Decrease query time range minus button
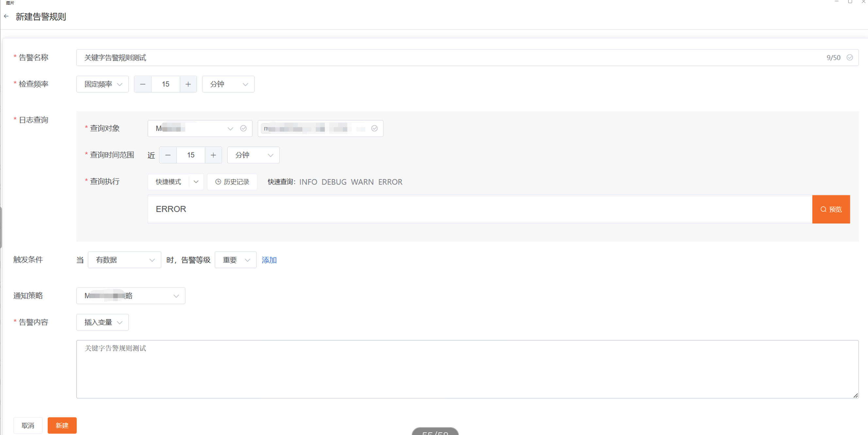 click(x=168, y=155)
